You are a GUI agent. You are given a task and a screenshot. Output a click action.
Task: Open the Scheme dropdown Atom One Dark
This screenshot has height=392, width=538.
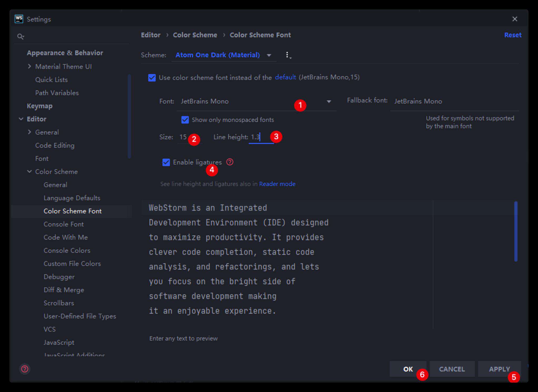point(224,55)
